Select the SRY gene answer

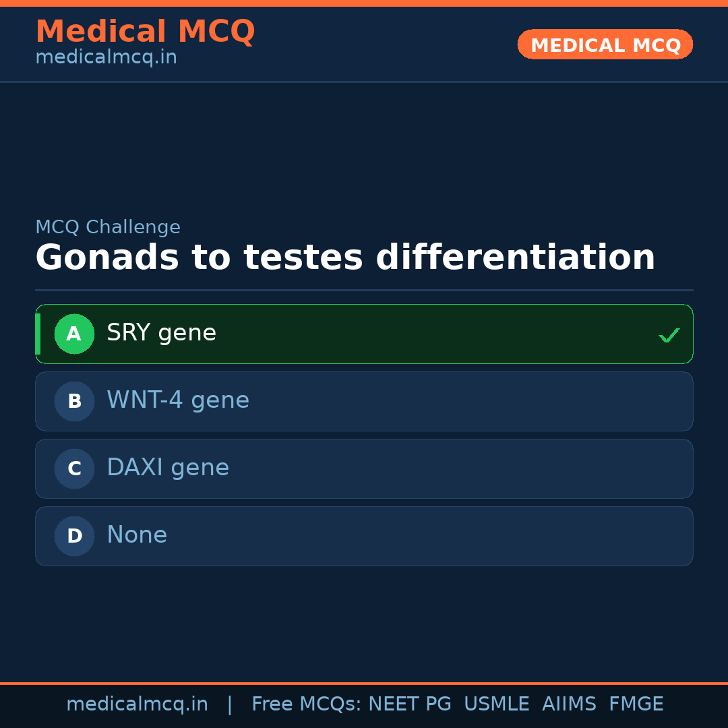pos(162,333)
